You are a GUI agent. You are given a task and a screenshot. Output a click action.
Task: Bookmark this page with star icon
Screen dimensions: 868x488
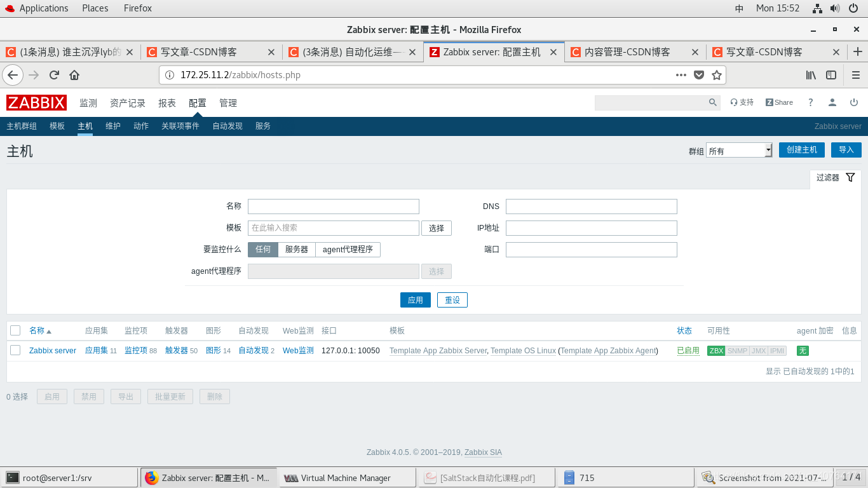(717, 75)
